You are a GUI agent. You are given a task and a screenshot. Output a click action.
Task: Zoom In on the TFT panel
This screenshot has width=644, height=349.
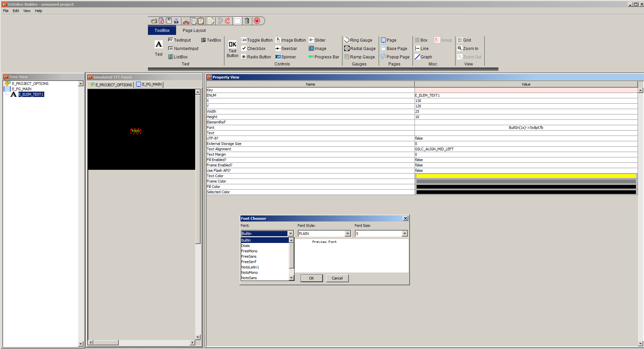468,48
